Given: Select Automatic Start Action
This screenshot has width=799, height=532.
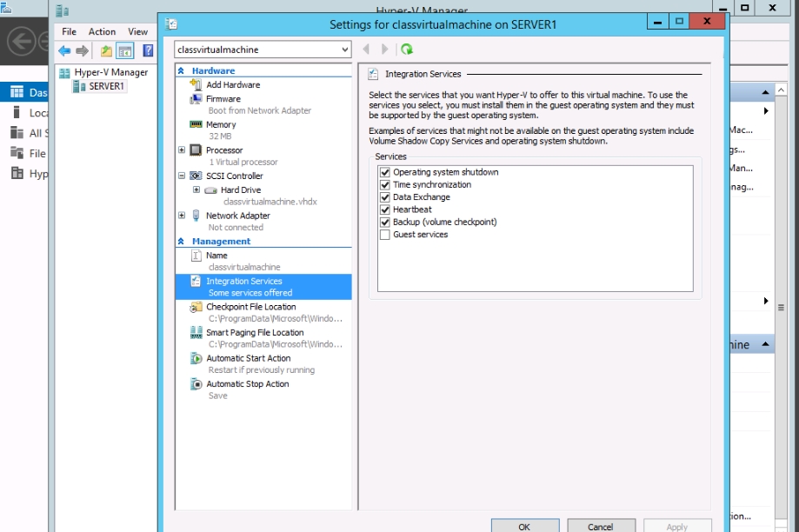Looking at the screenshot, I should (x=248, y=358).
